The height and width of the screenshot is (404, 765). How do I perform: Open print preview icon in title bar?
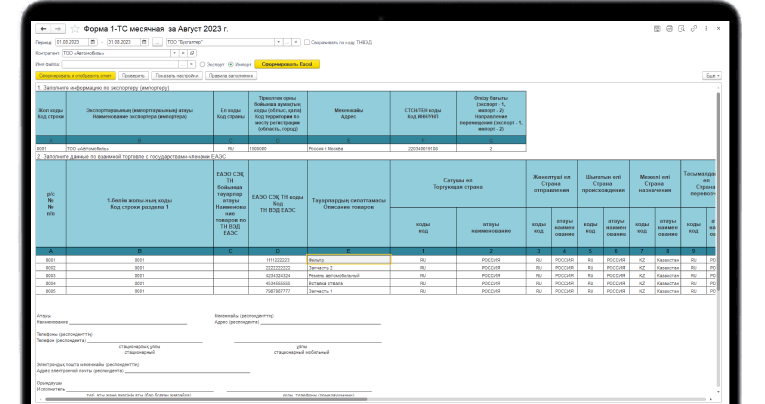click(682, 29)
